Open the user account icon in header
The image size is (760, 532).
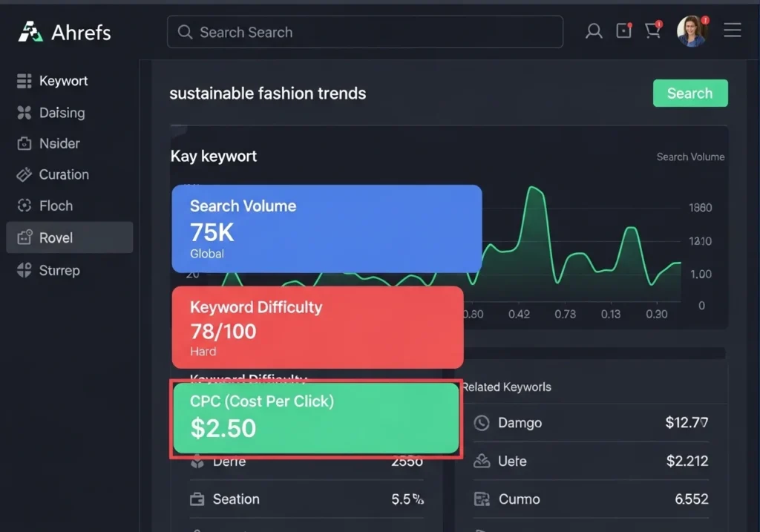pyautogui.click(x=594, y=31)
